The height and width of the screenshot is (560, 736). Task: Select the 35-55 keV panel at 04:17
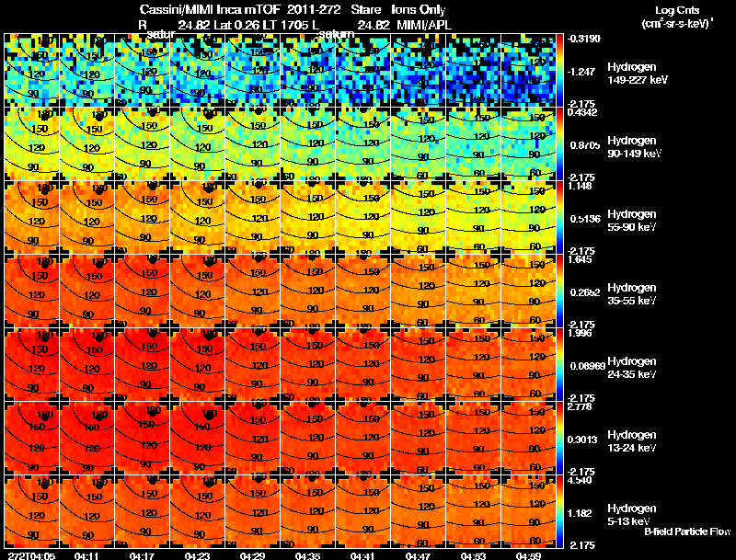[143, 291]
